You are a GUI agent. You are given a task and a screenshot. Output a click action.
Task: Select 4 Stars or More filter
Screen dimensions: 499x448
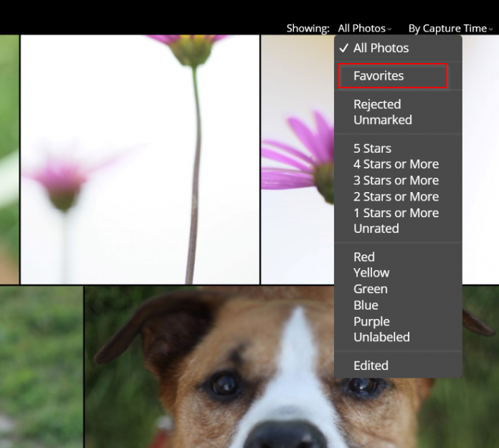(x=396, y=164)
